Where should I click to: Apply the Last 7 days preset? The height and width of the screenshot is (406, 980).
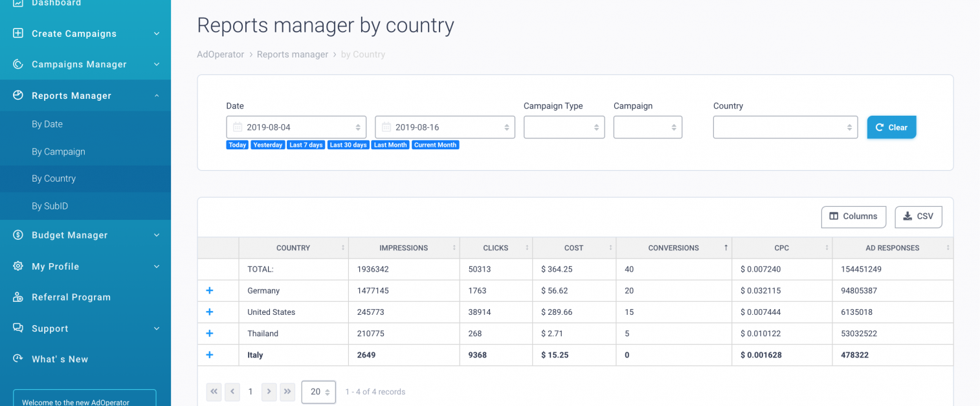[306, 145]
